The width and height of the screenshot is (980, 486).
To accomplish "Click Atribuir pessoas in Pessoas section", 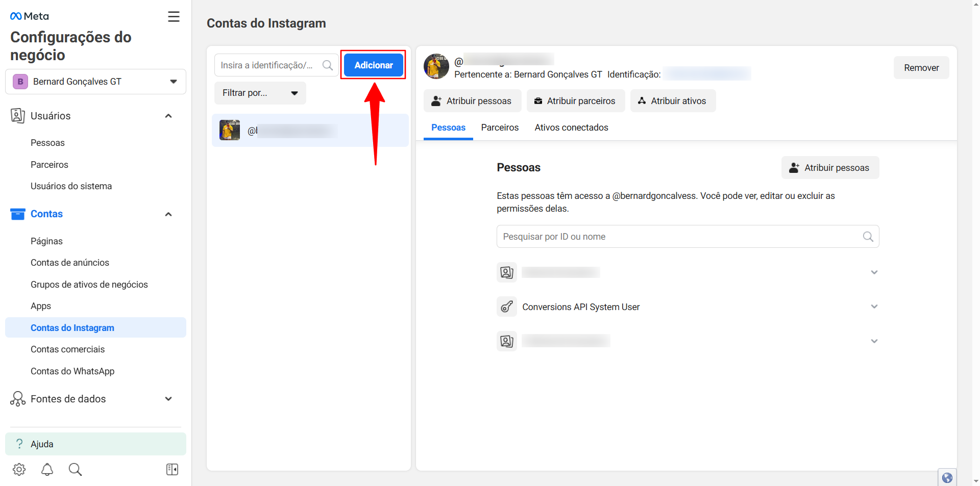I will point(830,168).
